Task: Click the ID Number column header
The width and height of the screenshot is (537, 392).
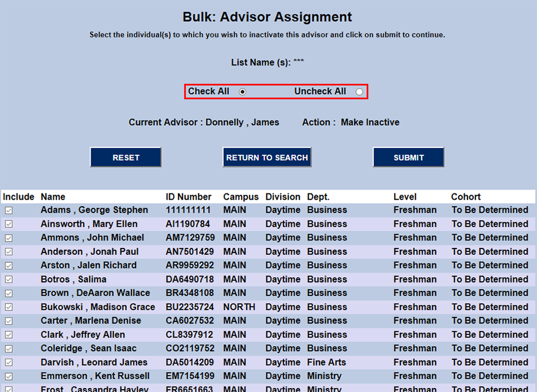Action: click(x=188, y=196)
